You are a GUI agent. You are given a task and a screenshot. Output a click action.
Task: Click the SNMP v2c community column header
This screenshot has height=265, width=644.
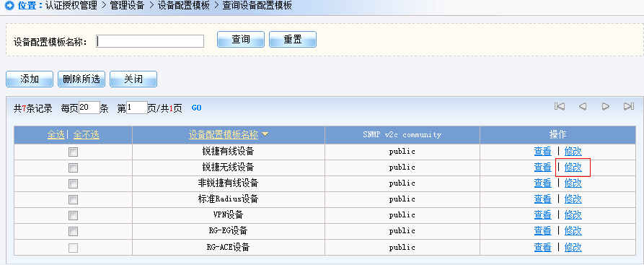[402, 134]
